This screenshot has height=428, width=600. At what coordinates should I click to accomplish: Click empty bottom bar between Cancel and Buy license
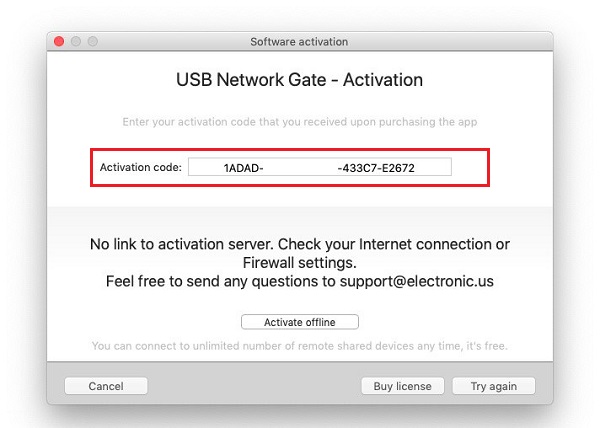254,386
